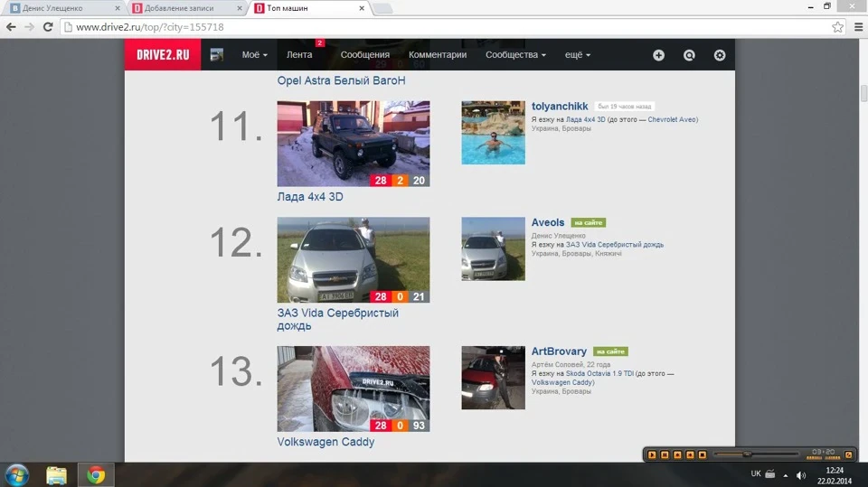Close the 'Денис Улещенко' tab
868x487 pixels.
coord(117,8)
